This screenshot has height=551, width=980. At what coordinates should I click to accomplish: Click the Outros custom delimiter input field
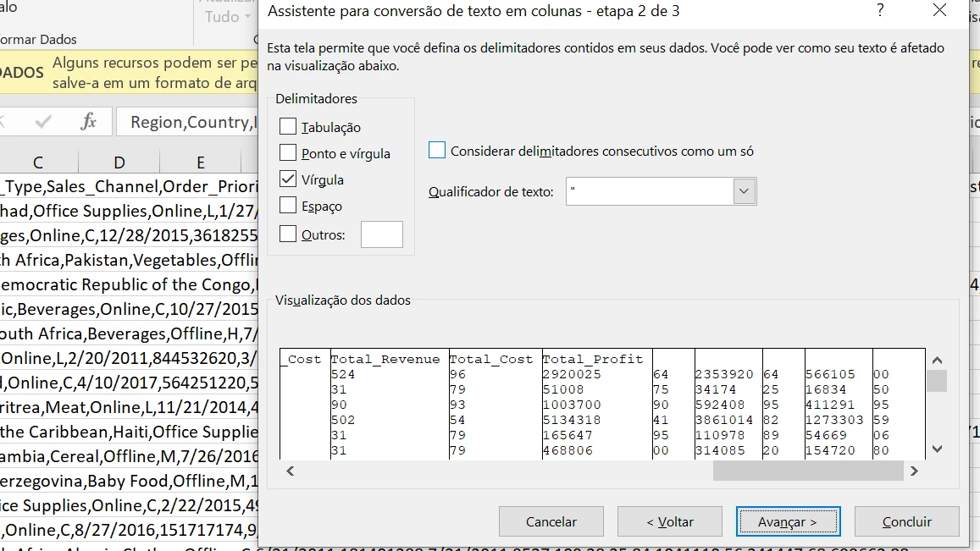382,234
